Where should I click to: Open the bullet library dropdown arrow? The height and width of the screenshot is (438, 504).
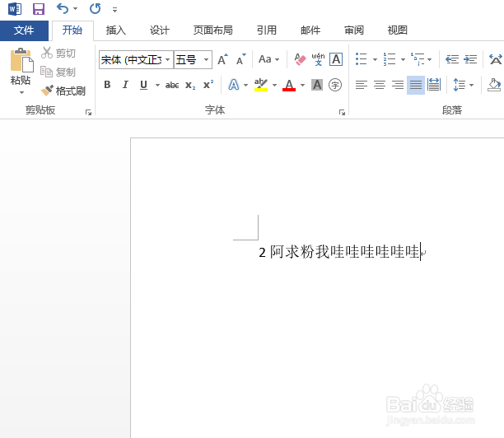[375, 59]
